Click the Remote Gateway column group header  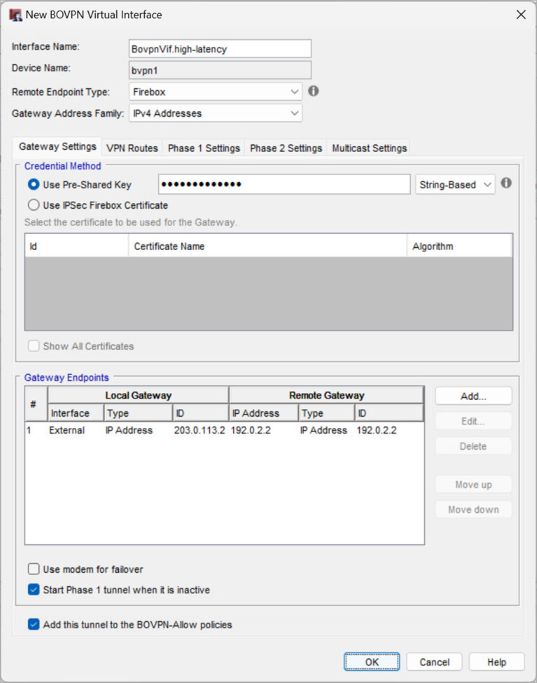pos(326,395)
